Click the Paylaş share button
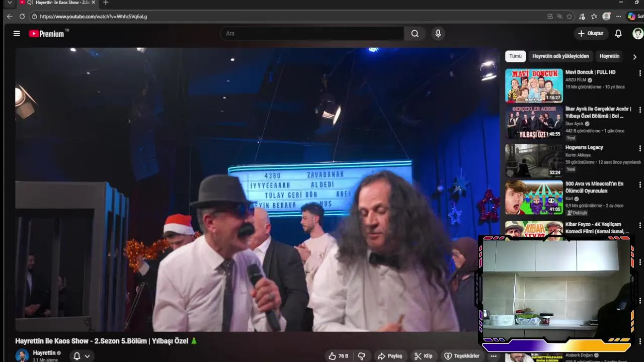The image size is (644, 362). tap(390, 356)
